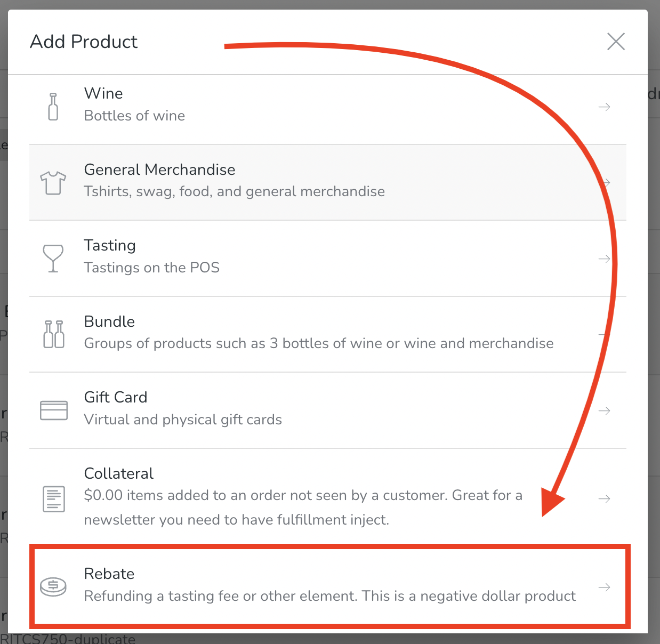Click the document icon for Collateral
Viewport: 660px width, 644px height.
(53, 499)
